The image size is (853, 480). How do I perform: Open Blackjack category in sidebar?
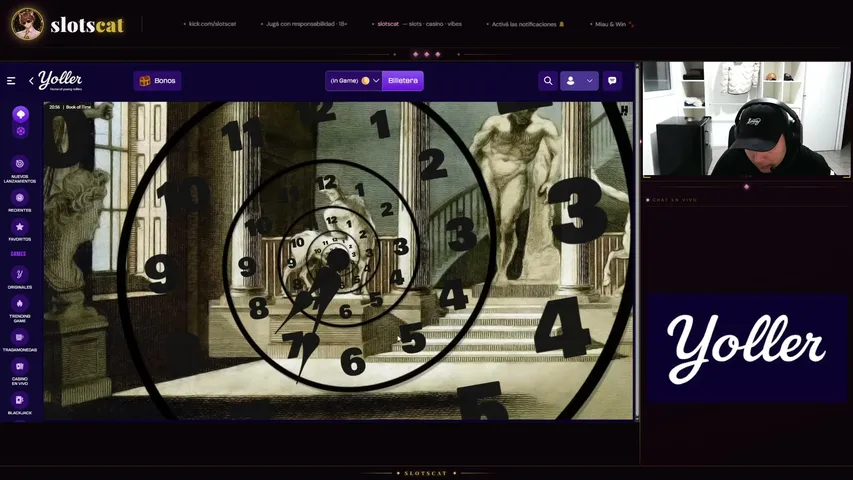(20, 404)
